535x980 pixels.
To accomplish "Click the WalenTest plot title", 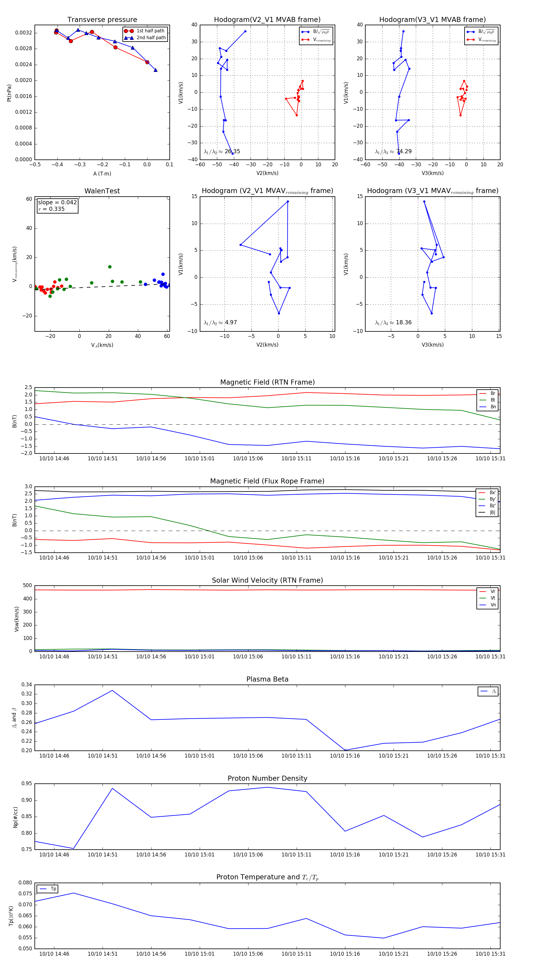I will click(x=102, y=191).
